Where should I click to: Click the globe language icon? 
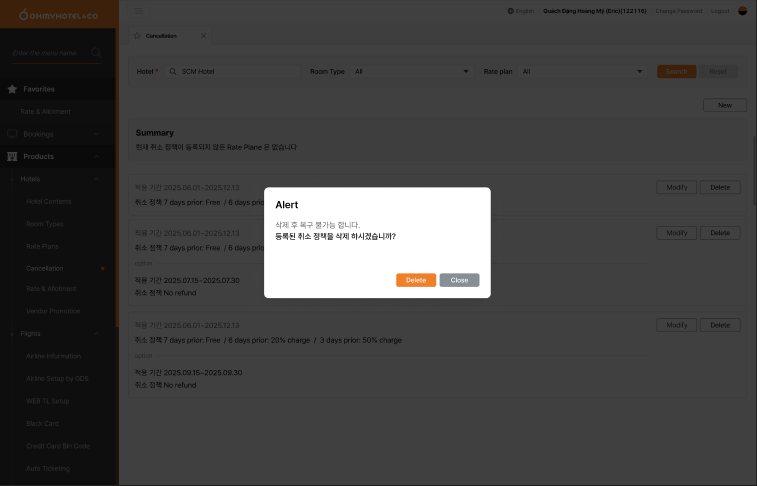[510, 11]
